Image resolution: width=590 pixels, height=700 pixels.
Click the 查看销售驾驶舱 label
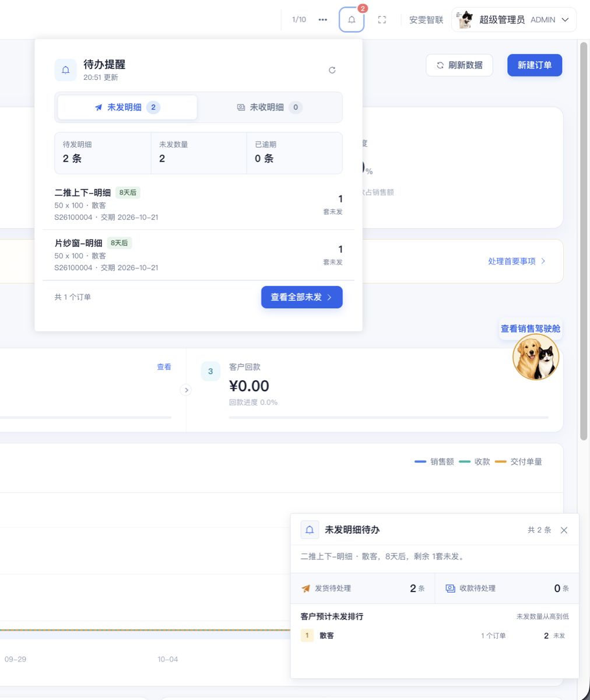(531, 328)
